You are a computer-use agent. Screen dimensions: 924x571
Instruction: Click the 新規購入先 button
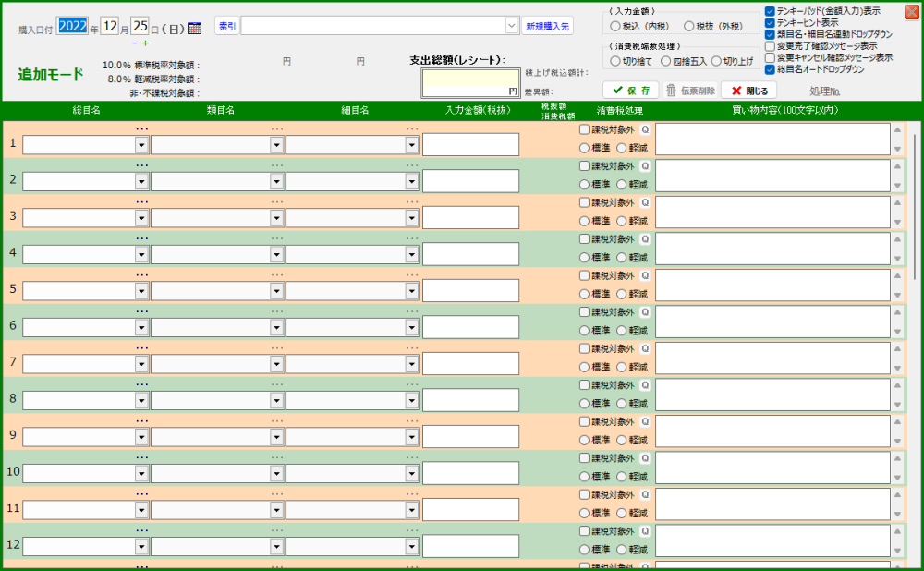tap(548, 26)
